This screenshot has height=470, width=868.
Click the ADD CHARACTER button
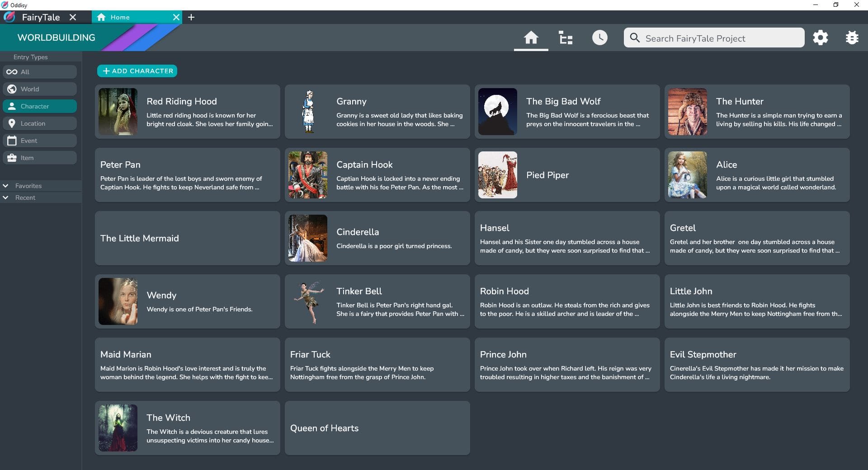click(x=137, y=70)
